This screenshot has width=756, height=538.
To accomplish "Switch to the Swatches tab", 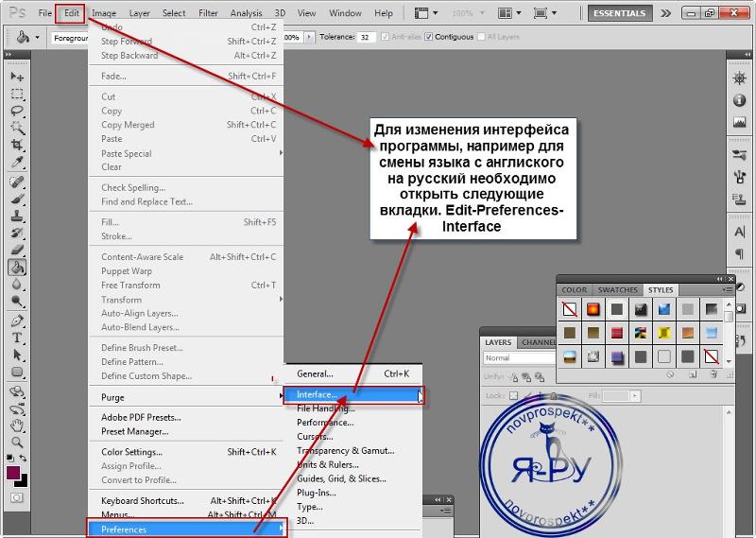I will coord(618,289).
